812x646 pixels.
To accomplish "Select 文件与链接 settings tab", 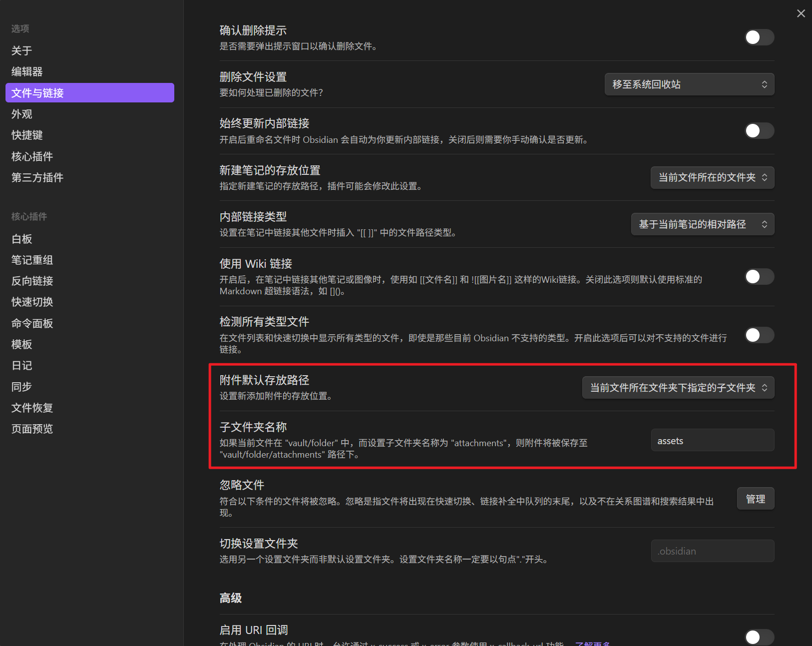I will (90, 93).
